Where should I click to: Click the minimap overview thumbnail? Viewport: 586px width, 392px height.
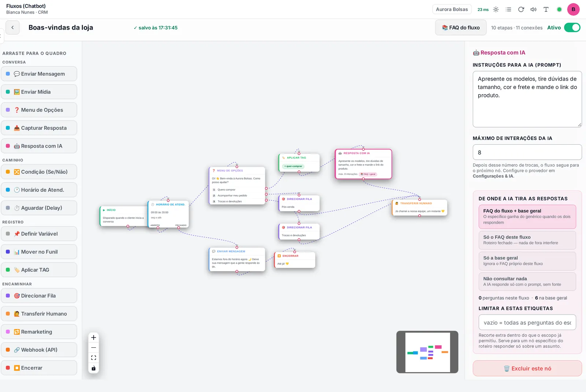(427, 352)
